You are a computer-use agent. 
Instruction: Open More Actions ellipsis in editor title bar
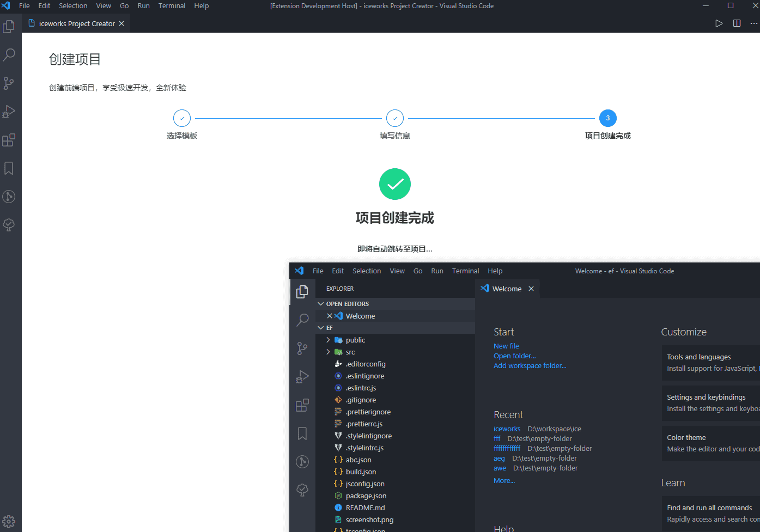(754, 23)
